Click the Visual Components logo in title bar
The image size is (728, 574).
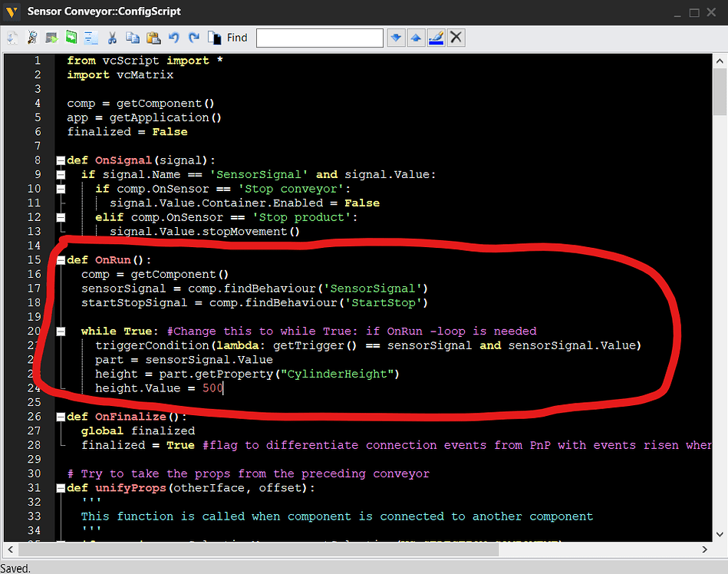[x=12, y=12]
